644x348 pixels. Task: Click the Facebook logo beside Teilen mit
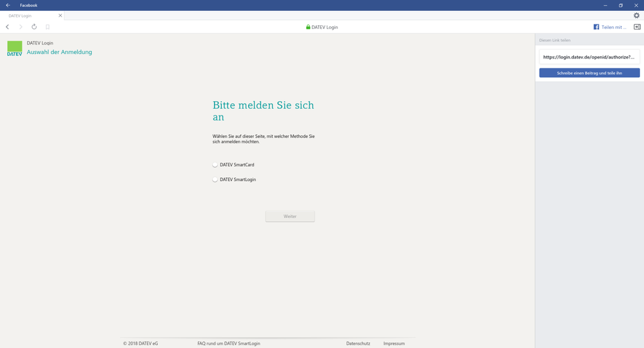pyautogui.click(x=596, y=27)
